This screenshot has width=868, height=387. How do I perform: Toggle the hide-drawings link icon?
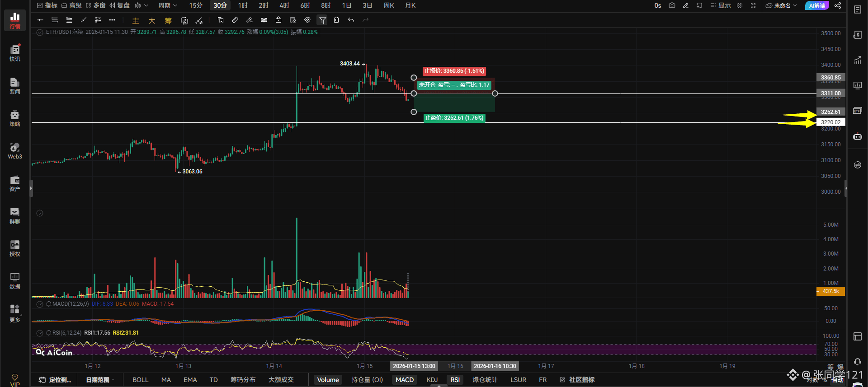pyautogui.click(x=307, y=20)
